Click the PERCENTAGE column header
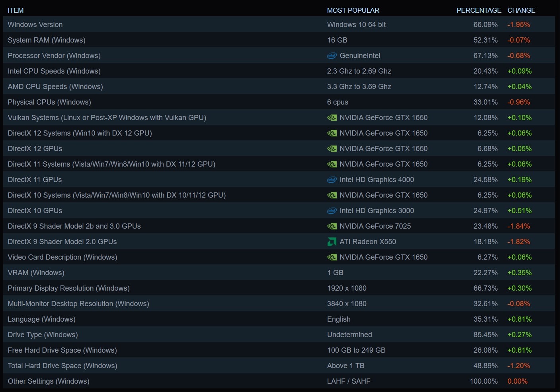The width and height of the screenshot is (560, 392). [479, 10]
